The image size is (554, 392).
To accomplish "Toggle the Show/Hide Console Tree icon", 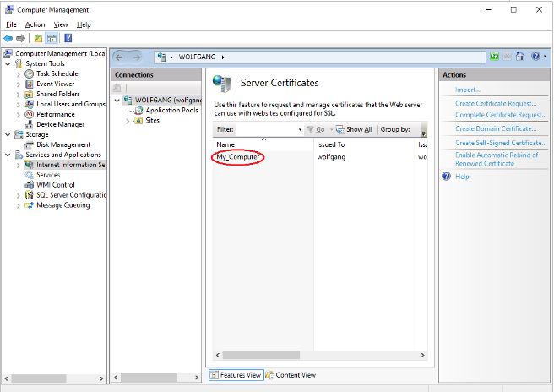I will point(52,38).
